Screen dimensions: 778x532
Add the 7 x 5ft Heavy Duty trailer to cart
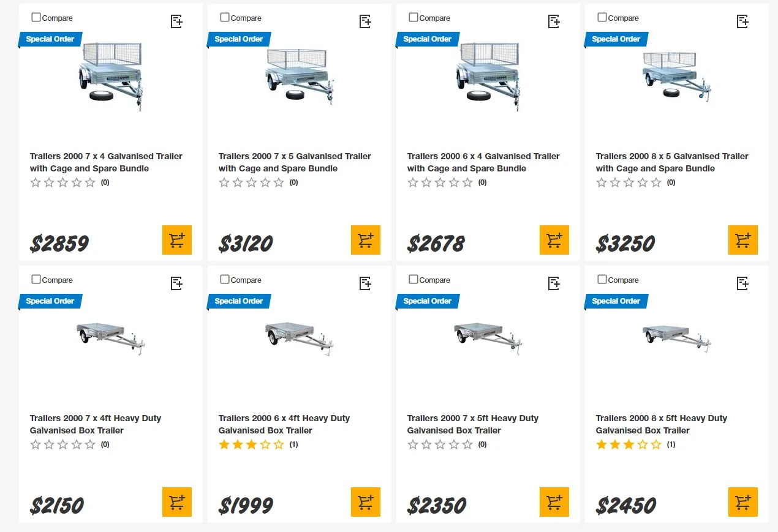[554, 502]
